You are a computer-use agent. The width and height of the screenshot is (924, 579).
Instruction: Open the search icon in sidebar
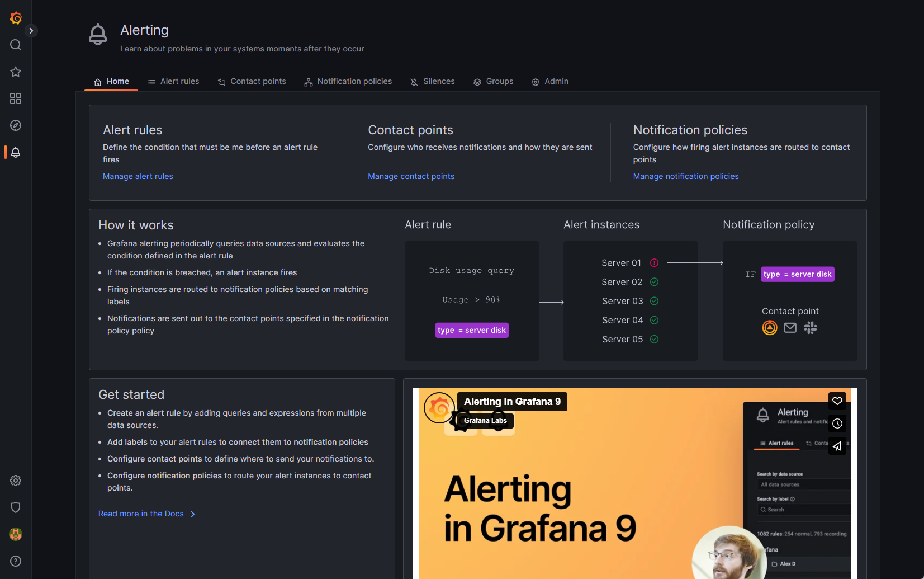pos(16,45)
